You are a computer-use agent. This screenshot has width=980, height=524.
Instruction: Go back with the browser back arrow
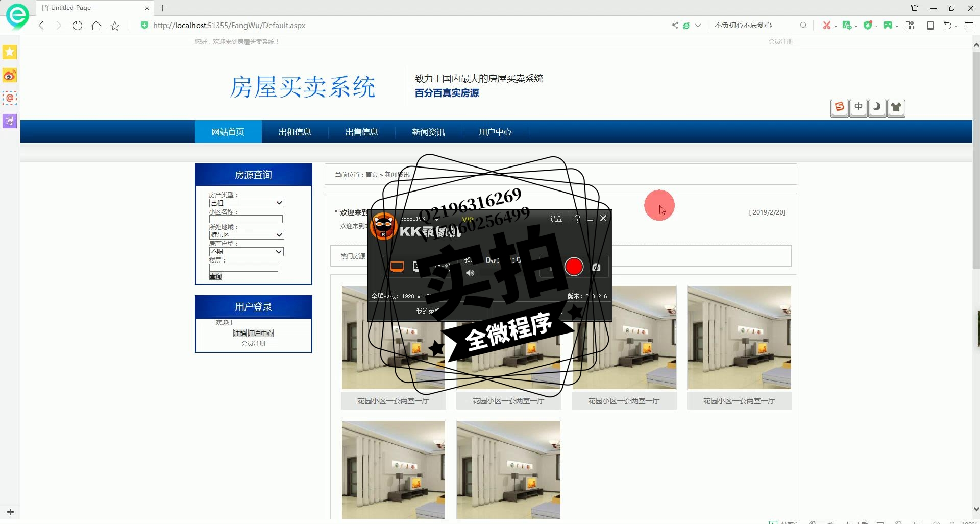click(42, 26)
